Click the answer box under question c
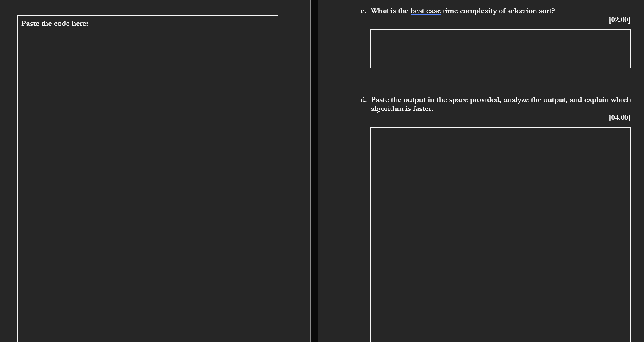 tap(500, 49)
